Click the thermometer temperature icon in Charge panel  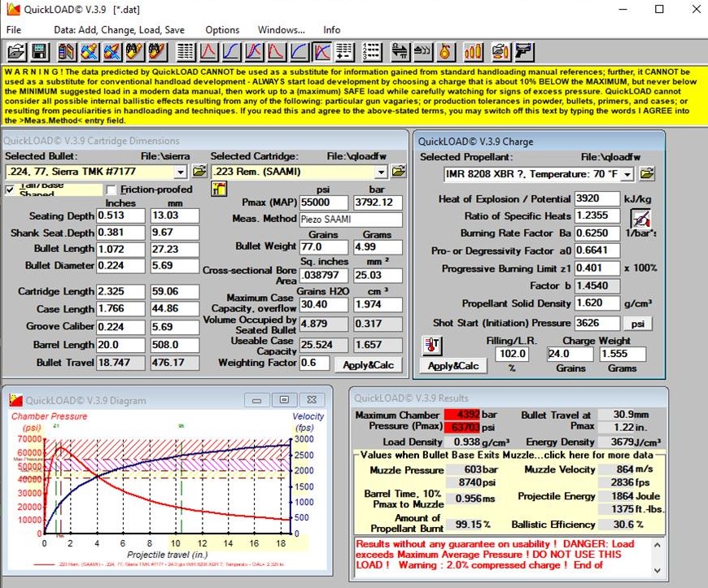432,346
